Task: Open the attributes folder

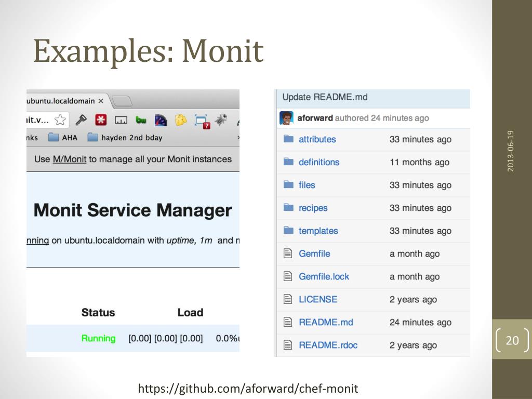Action: click(317, 139)
